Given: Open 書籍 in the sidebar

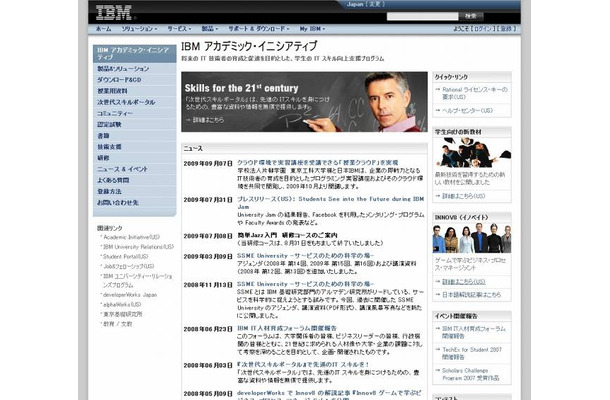Looking at the screenshot, I should pyautogui.click(x=103, y=136).
